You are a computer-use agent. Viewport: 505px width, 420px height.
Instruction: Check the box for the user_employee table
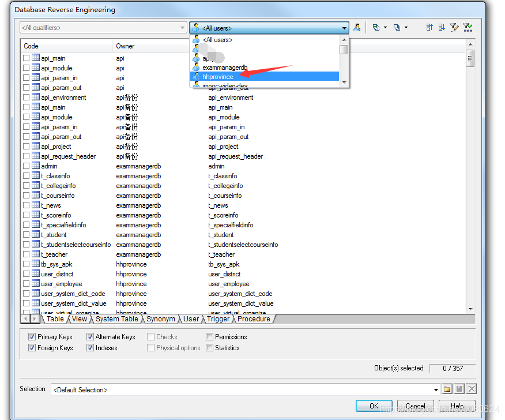[x=27, y=284]
